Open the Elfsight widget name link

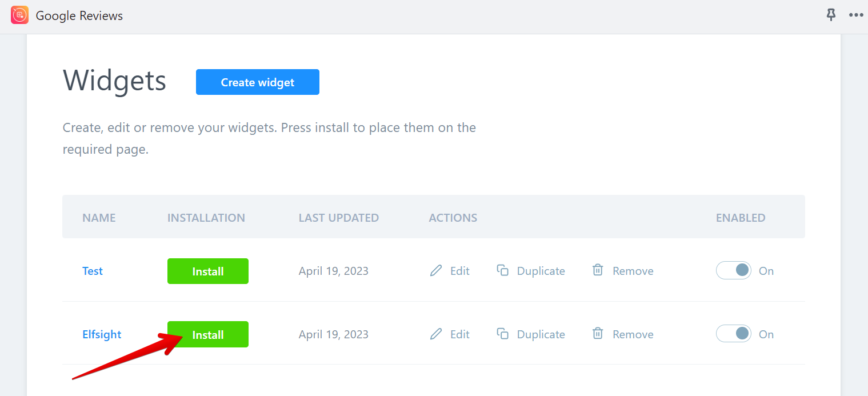click(101, 334)
